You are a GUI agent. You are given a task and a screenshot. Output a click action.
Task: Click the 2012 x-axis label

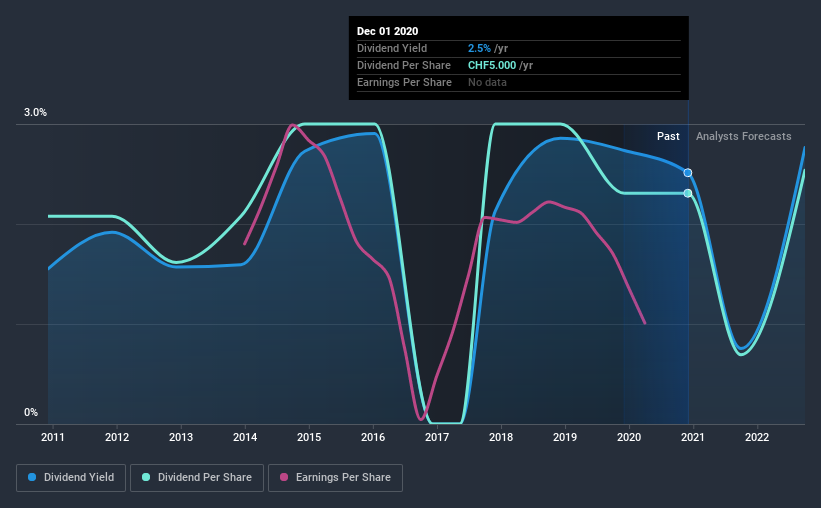(117, 437)
